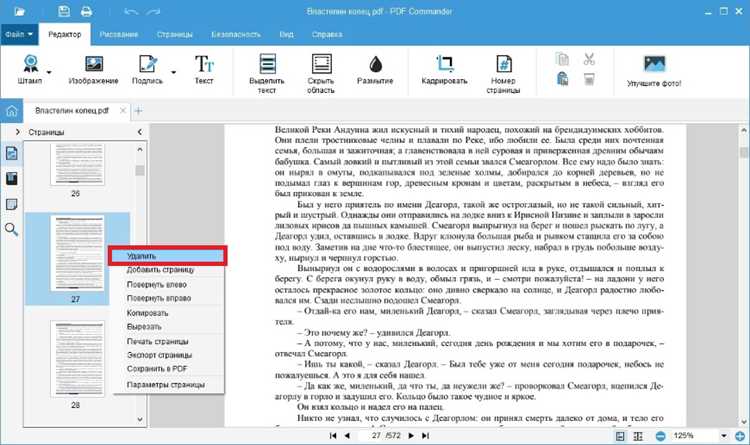Add Номер страницы
The width and height of the screenshot is (750, 445).
503,73
